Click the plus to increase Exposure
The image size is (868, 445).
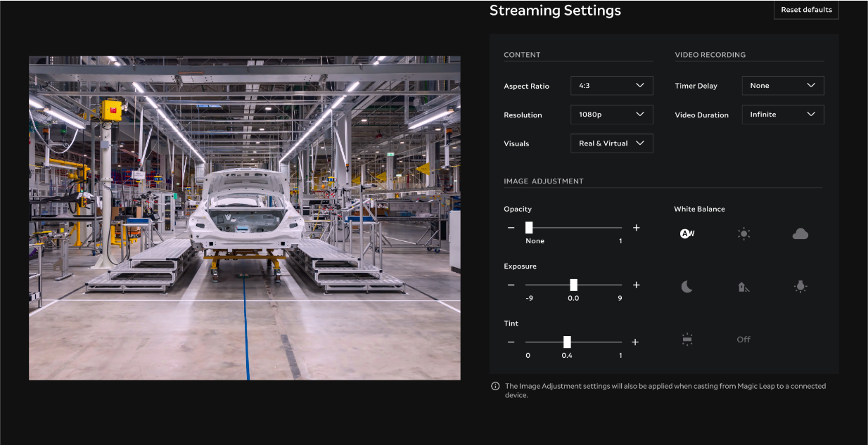tap(636, 285)
